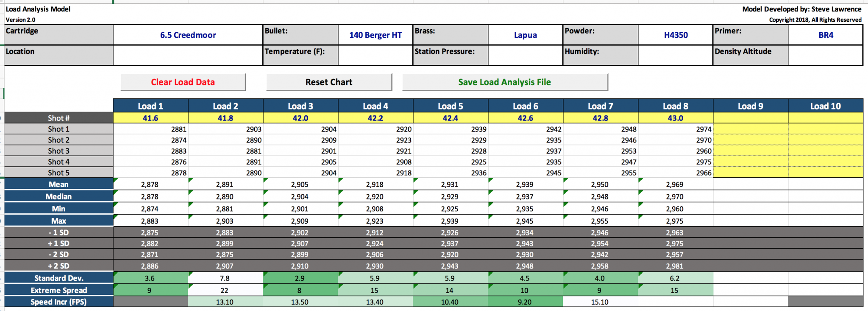Select the Lapua brass cell
The height and width of the screenshot is (311, 868).
[x=526, y=35]
